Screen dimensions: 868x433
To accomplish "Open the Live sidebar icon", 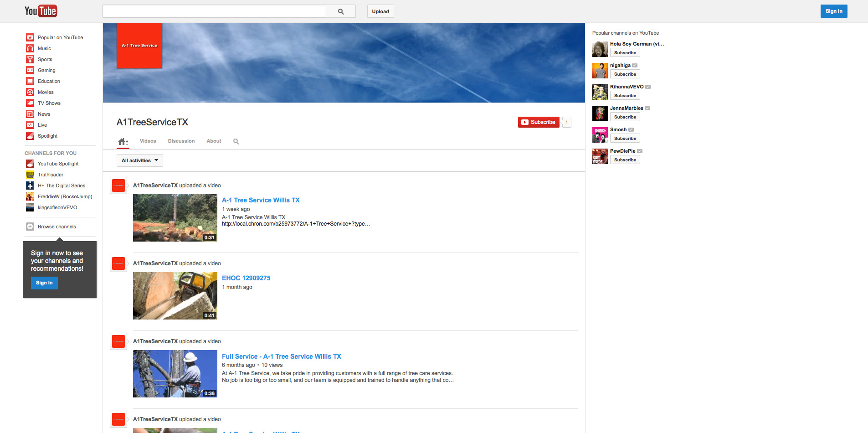I will click(30, 125).
